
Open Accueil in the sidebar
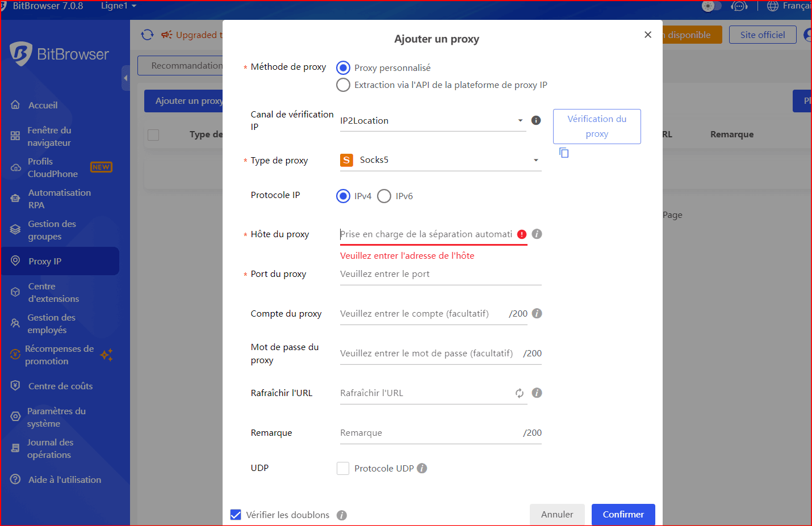[x=43, y=106]
